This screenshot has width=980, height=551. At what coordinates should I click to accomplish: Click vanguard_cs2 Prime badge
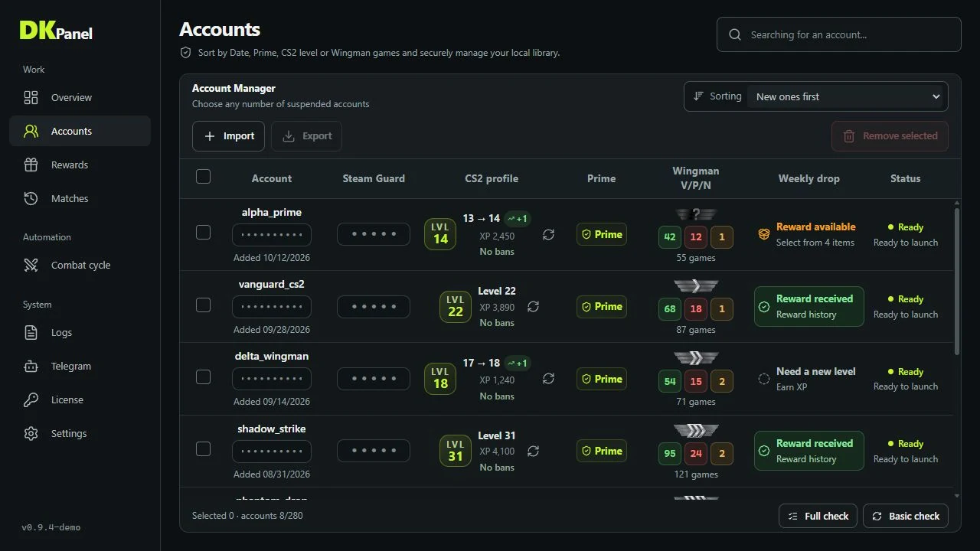tap(602, 306)
